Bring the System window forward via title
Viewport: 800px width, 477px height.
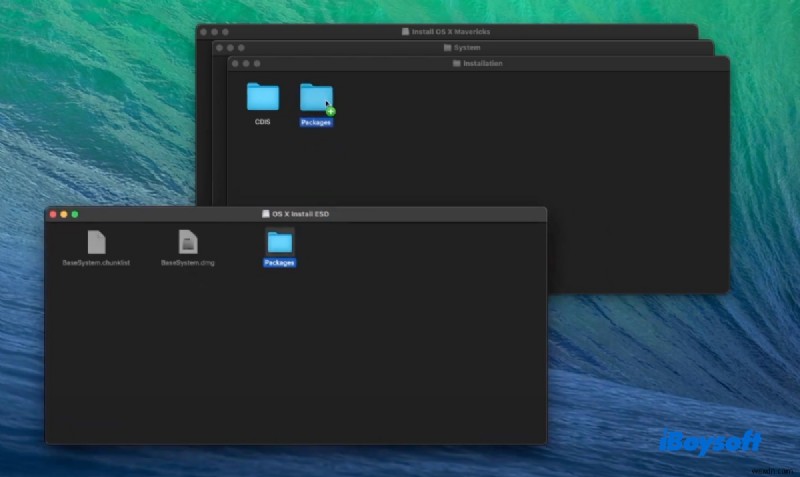click(x=467, y=47)
